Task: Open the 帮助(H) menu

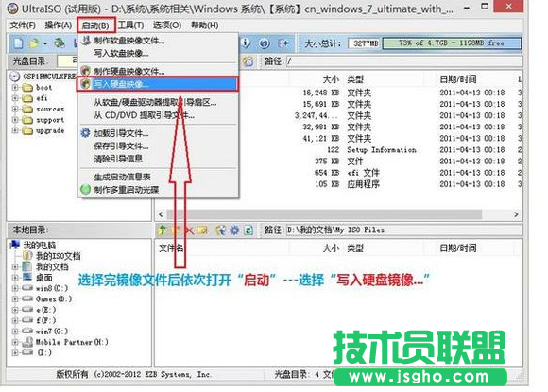Action: pyautogui.click(x=205, y=26)
